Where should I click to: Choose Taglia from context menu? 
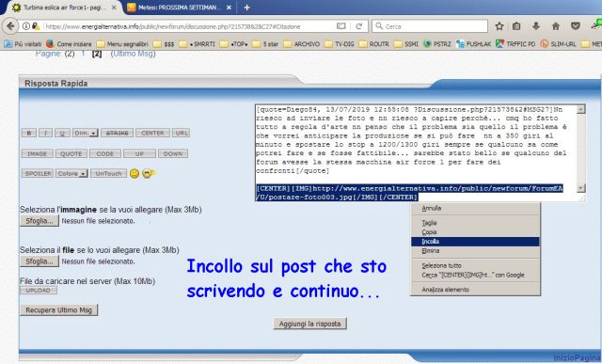point(475,223)
